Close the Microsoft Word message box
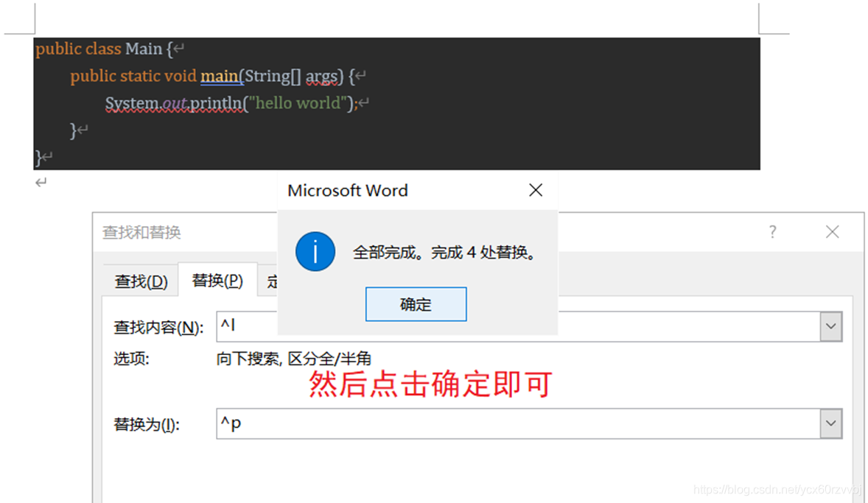Image resolution: width=868 pixels, height=503 pixels. pos(535,190)
